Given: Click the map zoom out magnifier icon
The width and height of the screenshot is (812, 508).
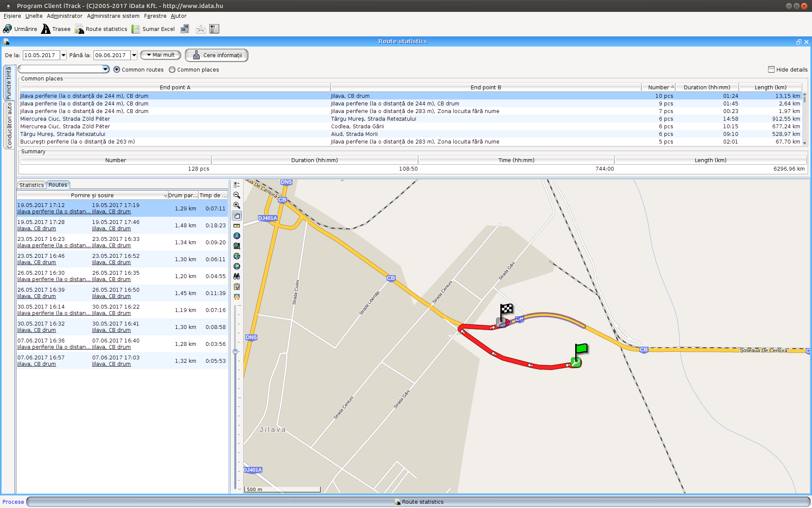Looking at the screenshot, I should point(237,195).
